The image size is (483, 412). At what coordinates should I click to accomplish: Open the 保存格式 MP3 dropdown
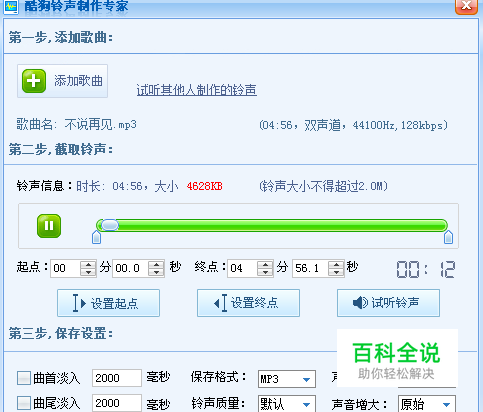[x=287, y=379]
